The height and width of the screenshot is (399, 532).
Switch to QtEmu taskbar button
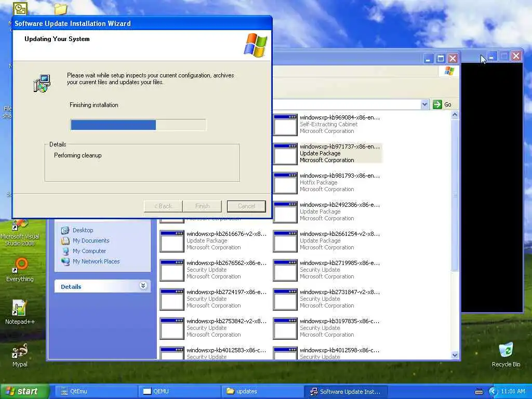coord(96,392)
